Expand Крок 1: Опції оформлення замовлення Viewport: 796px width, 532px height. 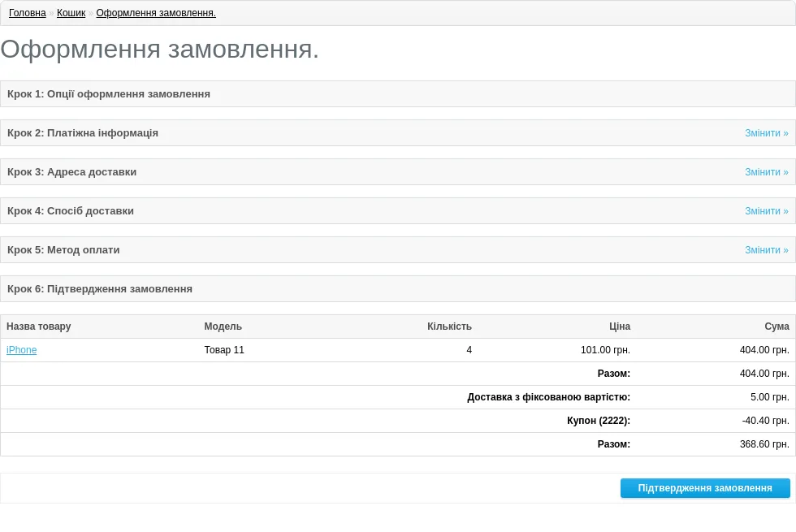(x=398, y=94)
